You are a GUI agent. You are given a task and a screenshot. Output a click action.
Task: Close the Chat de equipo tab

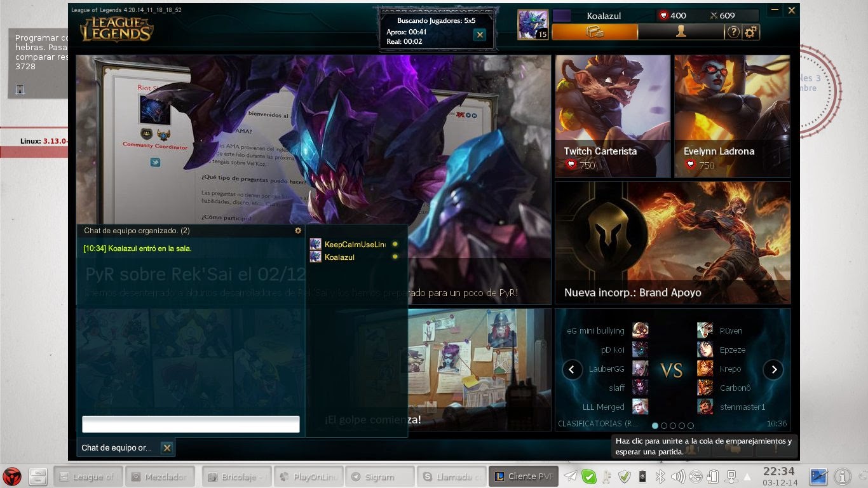click(x=166, y=448)
